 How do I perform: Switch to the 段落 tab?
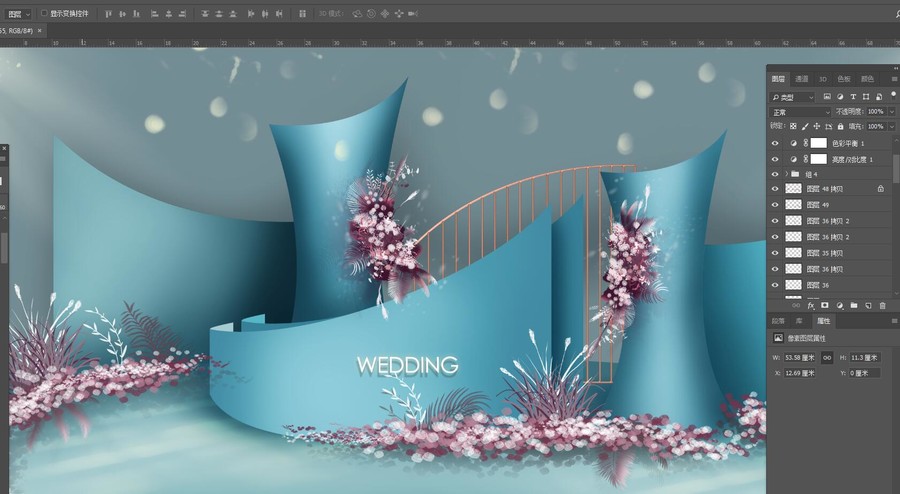[x=778, y=321]
